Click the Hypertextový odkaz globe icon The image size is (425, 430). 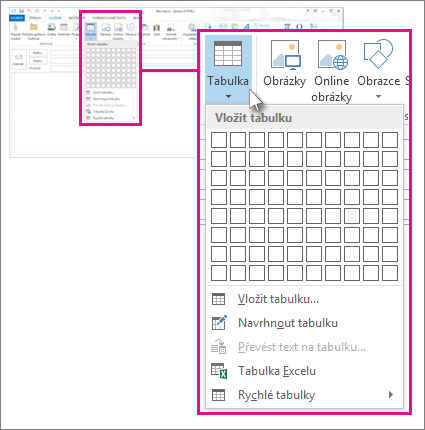point(192,27)
